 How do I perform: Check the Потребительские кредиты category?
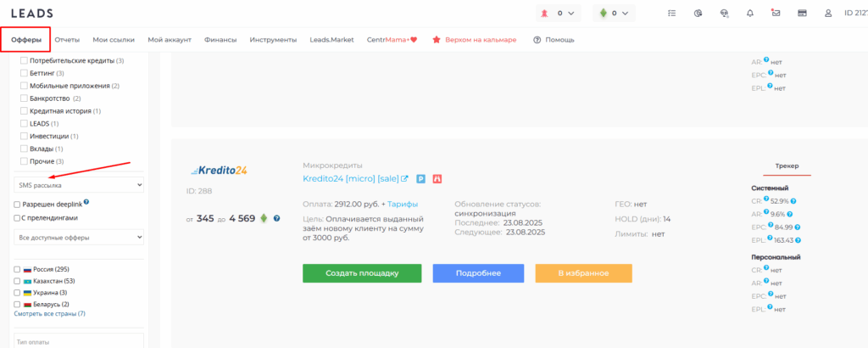24,60
